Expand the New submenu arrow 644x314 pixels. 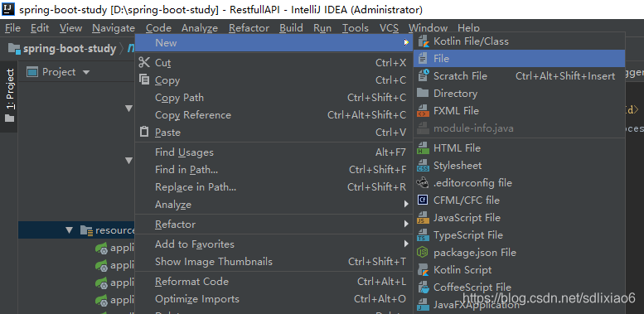click(406, 42)
